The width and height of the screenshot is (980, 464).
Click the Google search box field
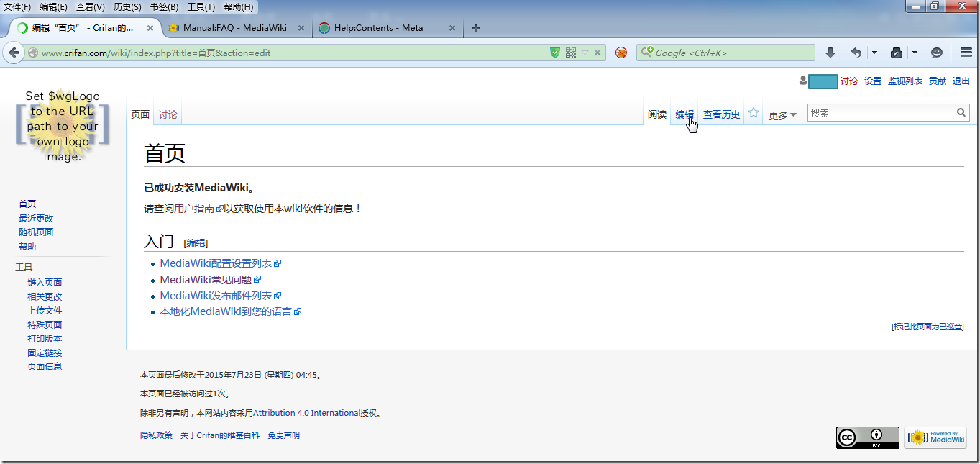tap(725, 53)
